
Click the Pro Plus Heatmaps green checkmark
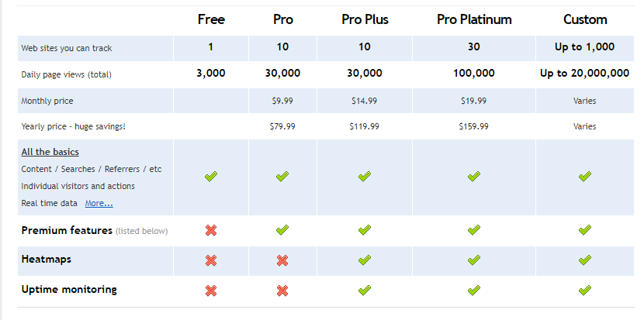pos(365,260)
